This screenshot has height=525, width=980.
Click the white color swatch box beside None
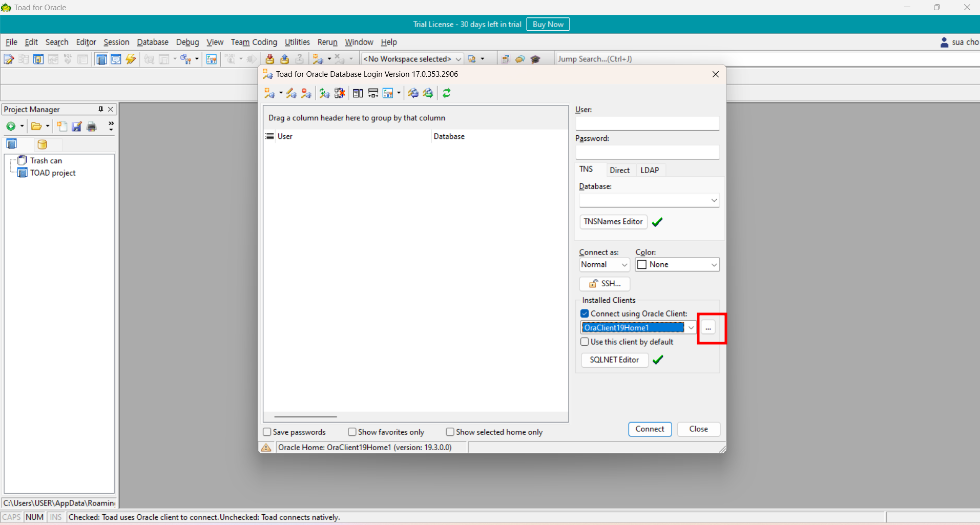[x=642, y=265]
